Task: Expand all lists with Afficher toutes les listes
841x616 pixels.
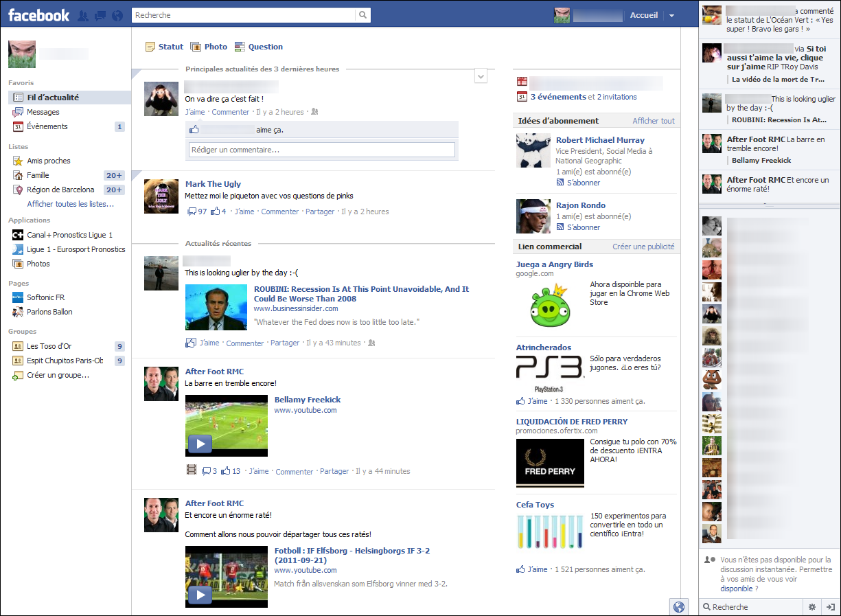Action: click(70, 204)
